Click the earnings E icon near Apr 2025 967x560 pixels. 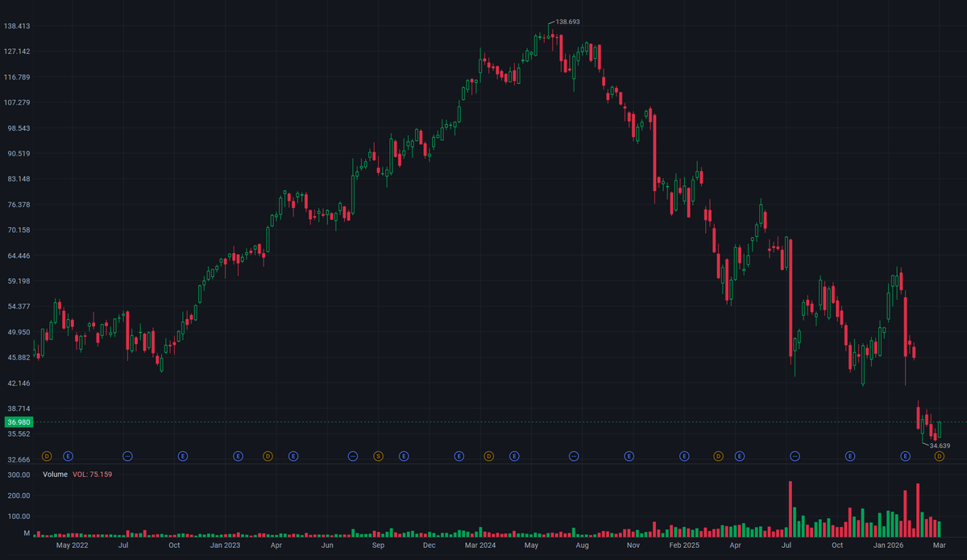(x=739, y=456)
